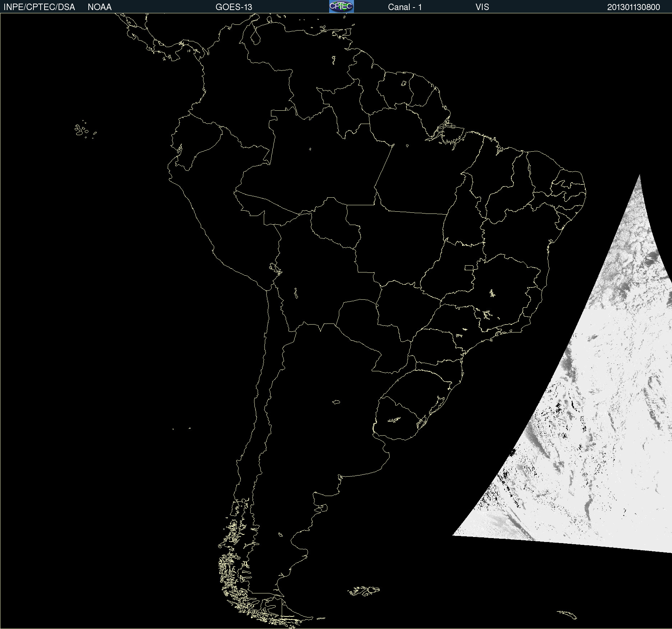Click the Lake Poopó outline in Bolivia

(x=296, y=293)
